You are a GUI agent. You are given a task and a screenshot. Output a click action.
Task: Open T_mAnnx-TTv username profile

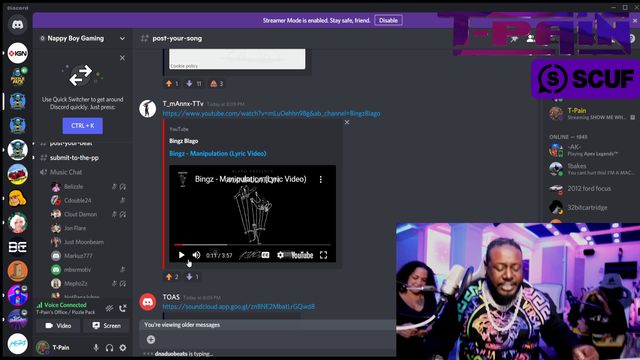(x=183, y=104)
